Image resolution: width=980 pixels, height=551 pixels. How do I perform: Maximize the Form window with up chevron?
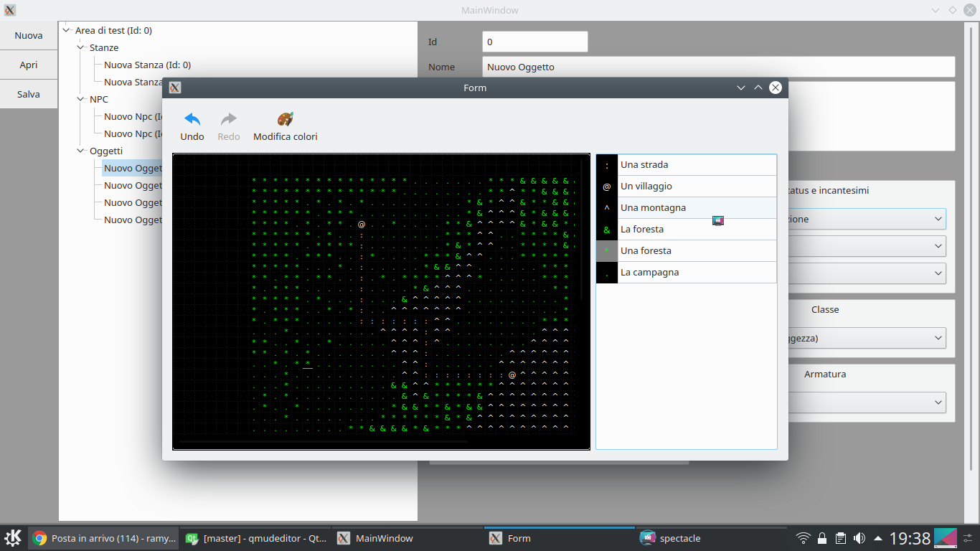click(x=758, y=88)
